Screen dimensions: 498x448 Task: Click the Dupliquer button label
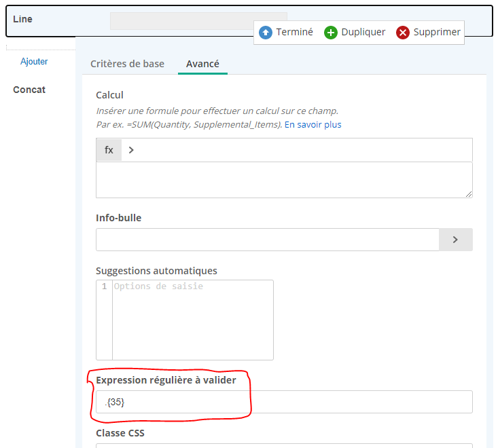363,32
